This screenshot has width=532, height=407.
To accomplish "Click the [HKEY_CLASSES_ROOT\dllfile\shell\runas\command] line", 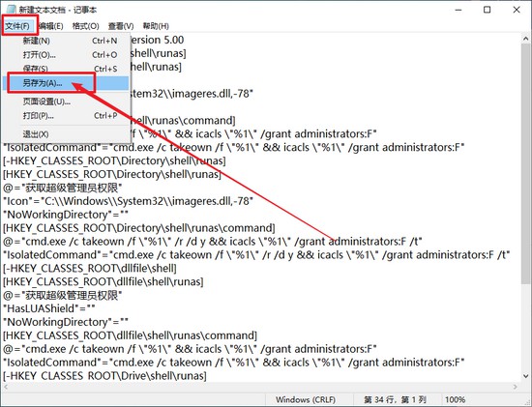I will pyautogui.click(x=130, y=335).
